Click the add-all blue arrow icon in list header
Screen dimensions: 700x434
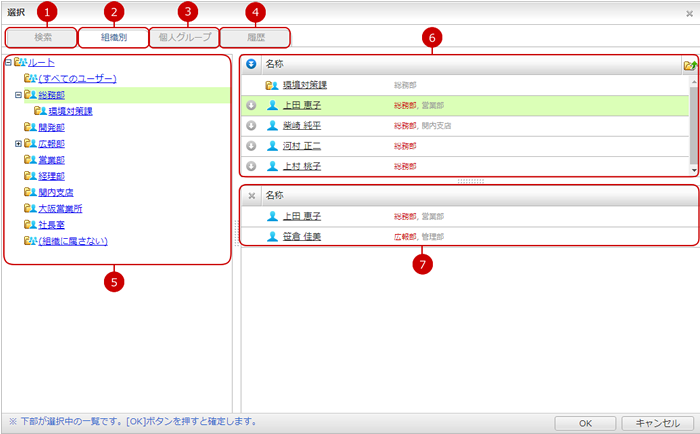tap(252, 65)
